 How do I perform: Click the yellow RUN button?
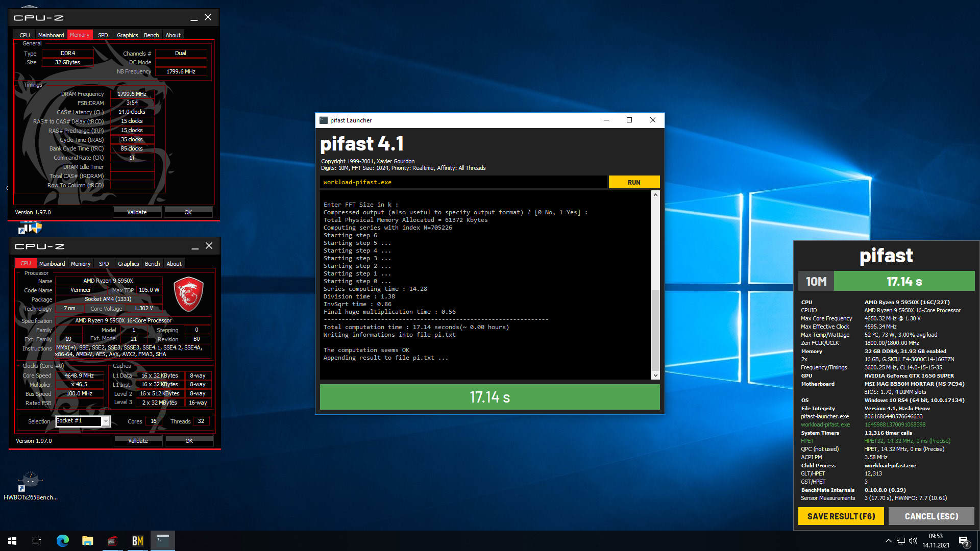coord(634,182)
